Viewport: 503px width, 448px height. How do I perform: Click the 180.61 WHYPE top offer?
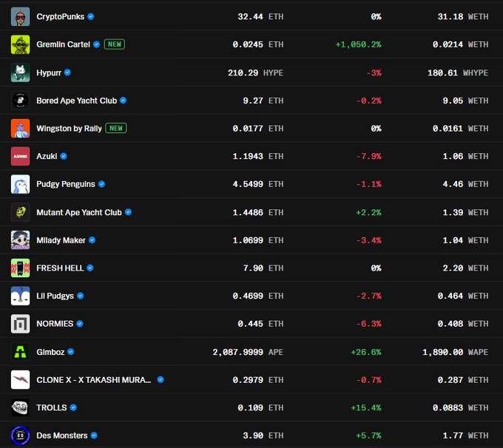click(x=458, y=72)
